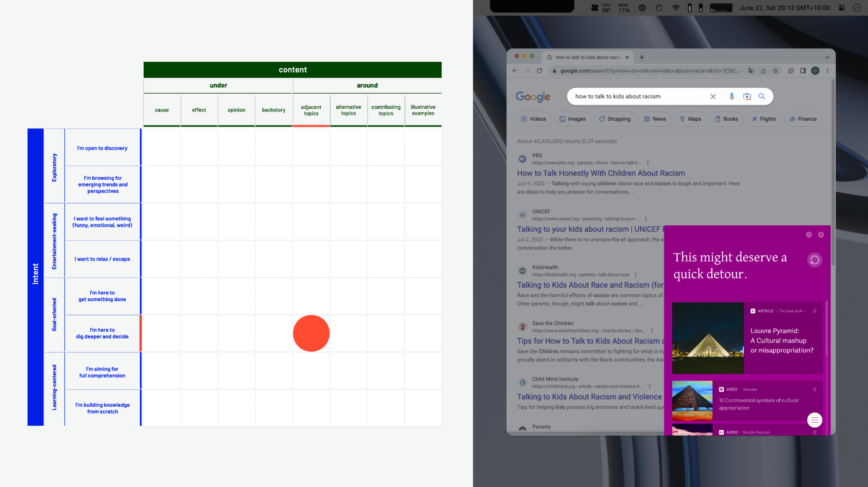
Task: Select the Videos search filter
Action: click(534, 119)
